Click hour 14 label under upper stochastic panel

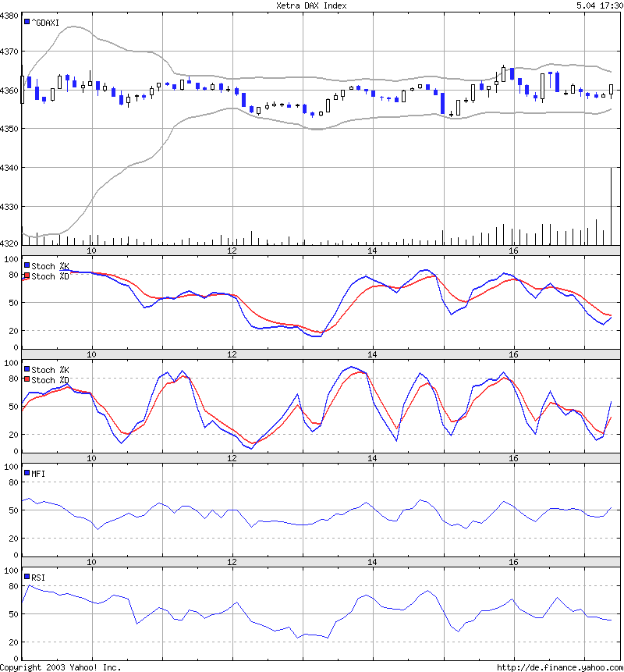click(x=373, y=354)
